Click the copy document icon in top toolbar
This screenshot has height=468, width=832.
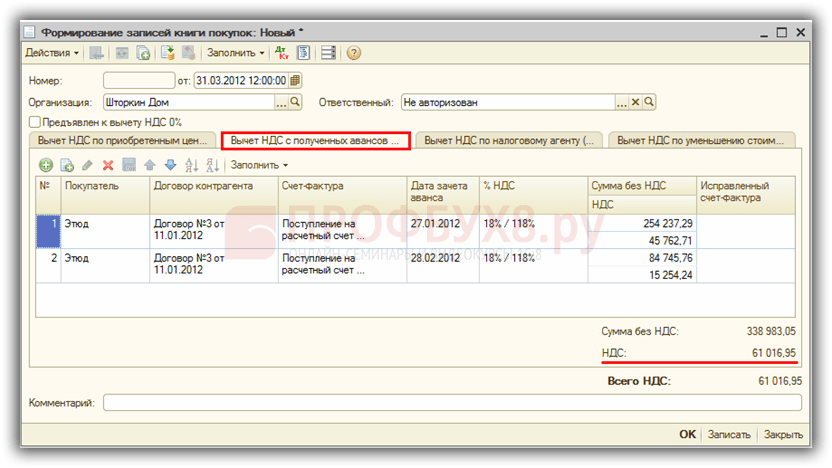click(143, 53)
